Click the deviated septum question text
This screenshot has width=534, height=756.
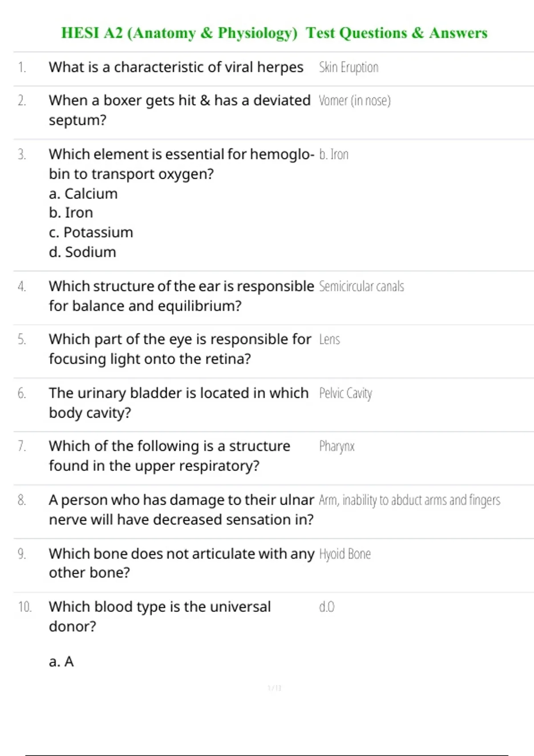tap(179, 110)
